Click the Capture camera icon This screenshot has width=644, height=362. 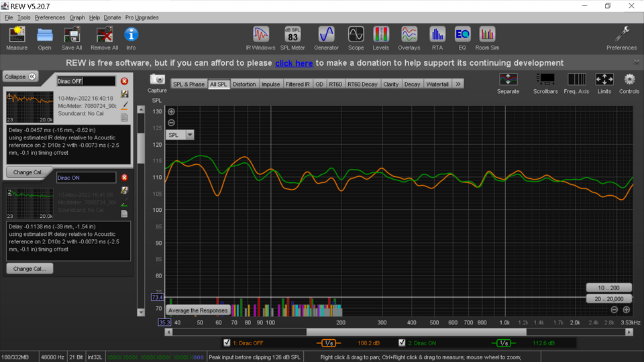(157, 79)
